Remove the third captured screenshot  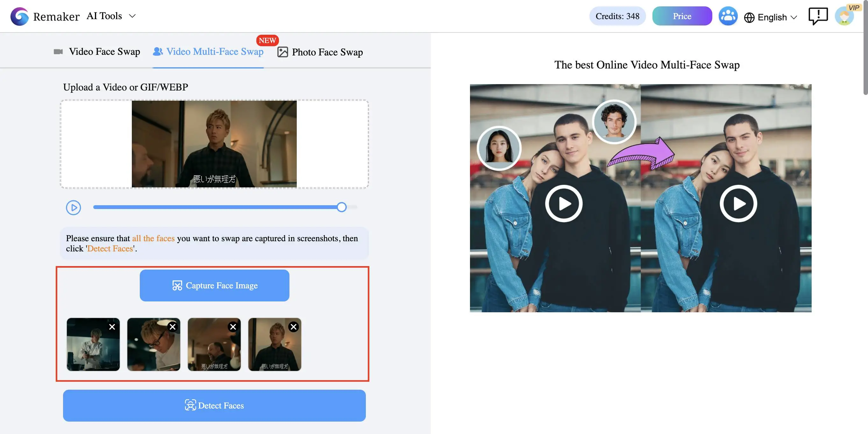[233, 326]
